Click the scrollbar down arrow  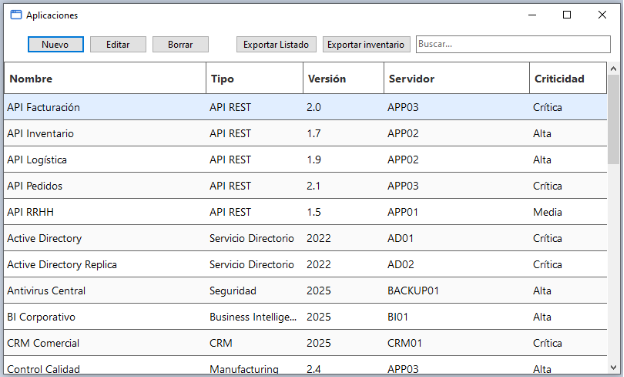613,368
